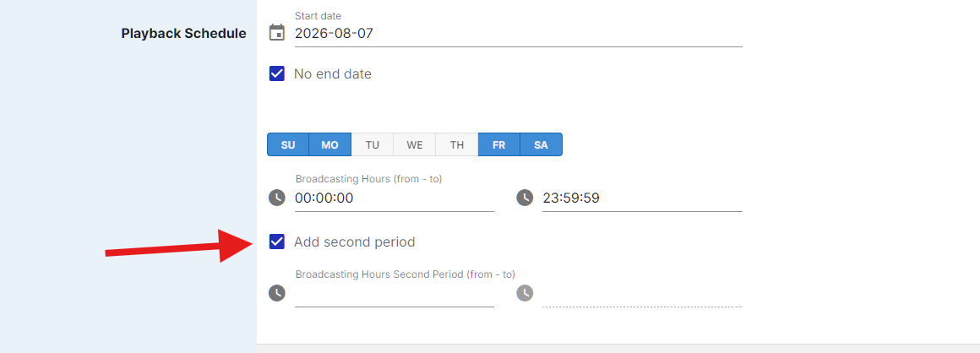Turn on the TH day button
This screenshot has width=980, height=353.
(457, 144)
